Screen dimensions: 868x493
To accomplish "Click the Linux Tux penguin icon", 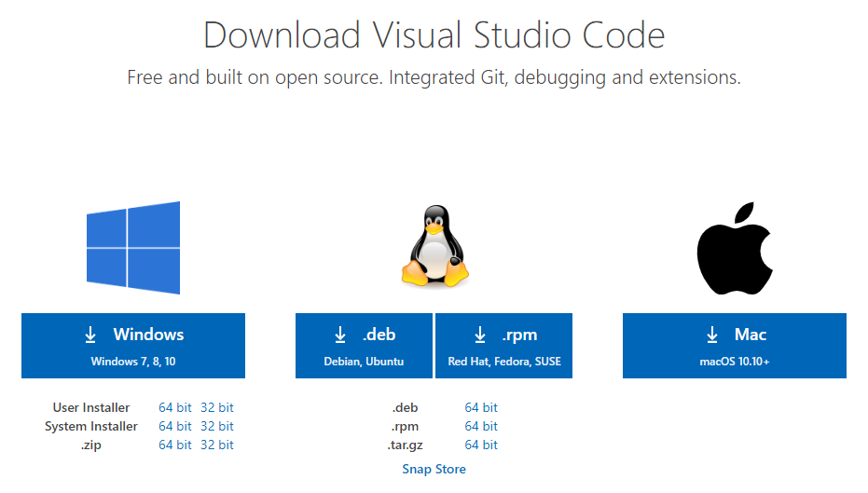I will click(435, 246).
